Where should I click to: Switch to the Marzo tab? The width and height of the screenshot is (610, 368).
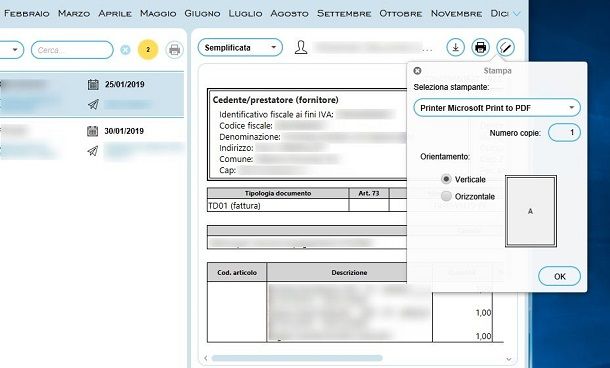pos(74,14)
